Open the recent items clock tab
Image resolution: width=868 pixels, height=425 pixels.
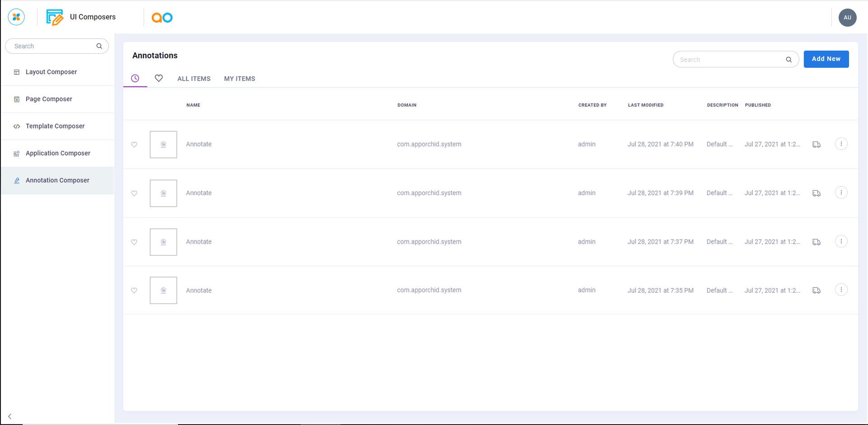coord(135,78)
